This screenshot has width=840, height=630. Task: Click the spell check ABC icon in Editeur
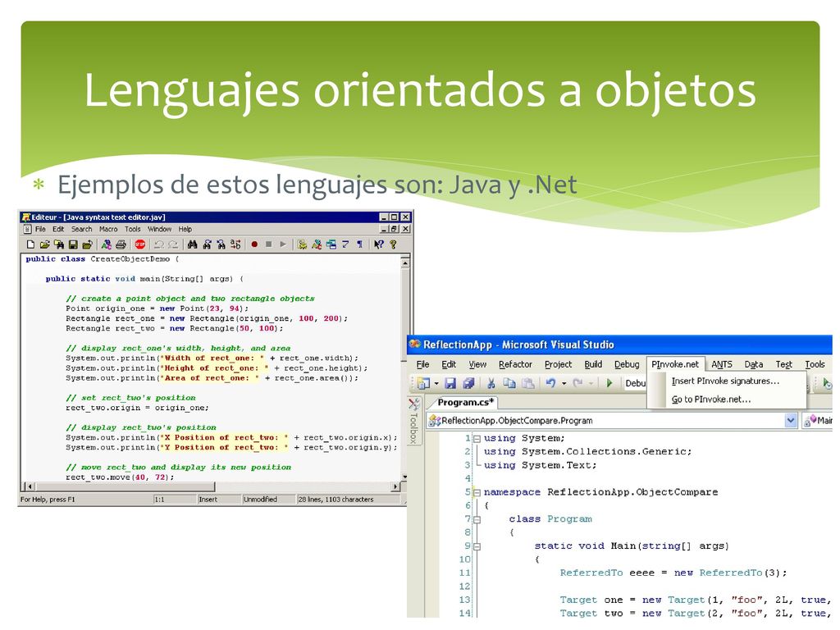106,244
